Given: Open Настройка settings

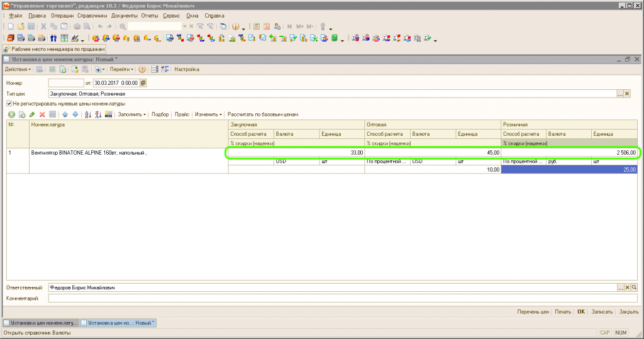Looking at the screenshot, I should pos(186,69).
